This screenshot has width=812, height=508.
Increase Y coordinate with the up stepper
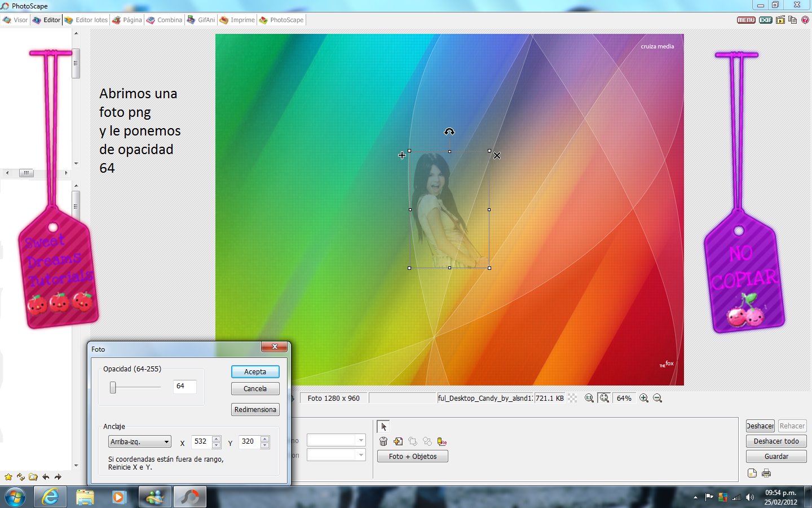(265, 439)
